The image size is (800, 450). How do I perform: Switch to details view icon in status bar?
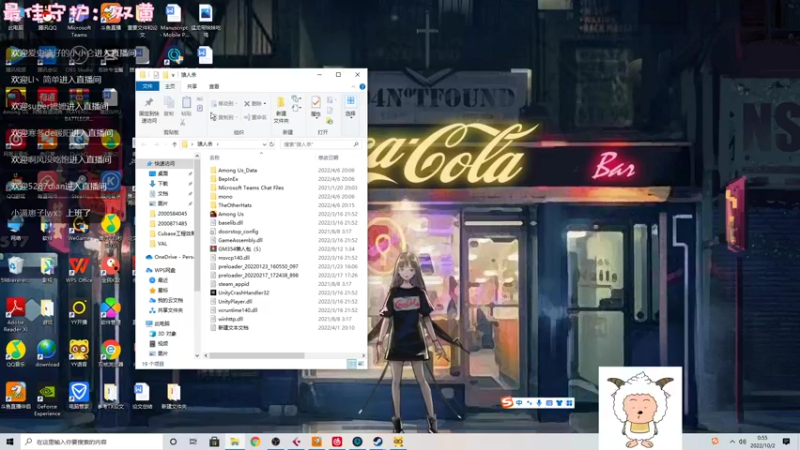click(x=352, y=363)
